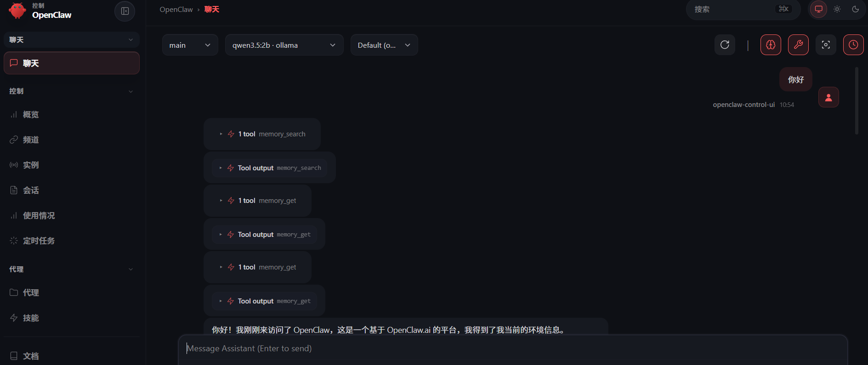Collapse the sidebar with panel toggle icon
The image size is (868, 365).
pyautogui.click(x=125, y=11)
